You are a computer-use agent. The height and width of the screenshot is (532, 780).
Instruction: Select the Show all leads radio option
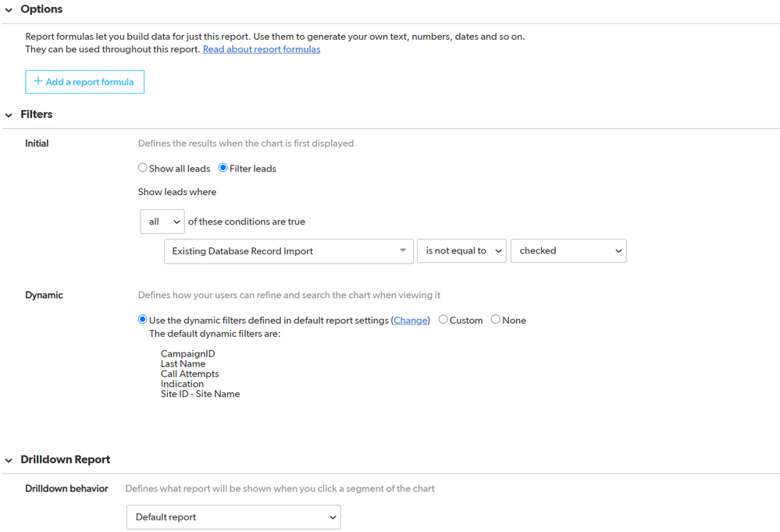pyautogui.click(x=142, y=168)
